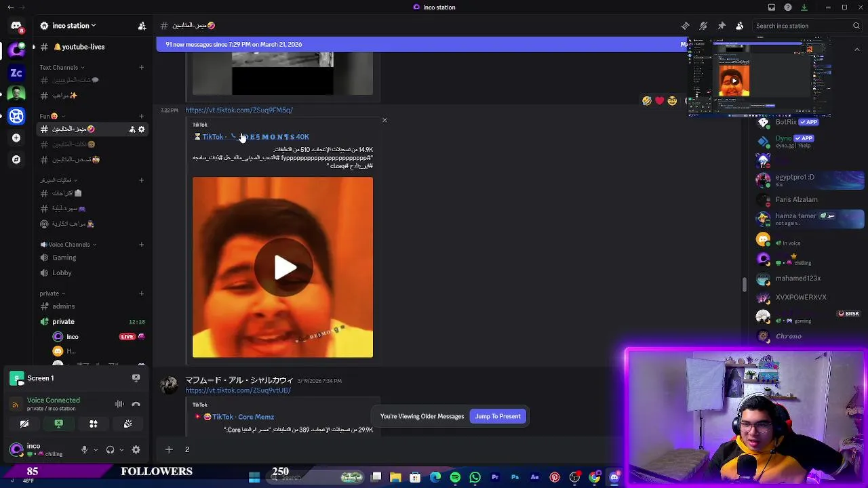This screenshot has width=868, height=488.
Task: Open vt.tiktok.com/ZSuq9FM5q link
Action: coord(239,110)
